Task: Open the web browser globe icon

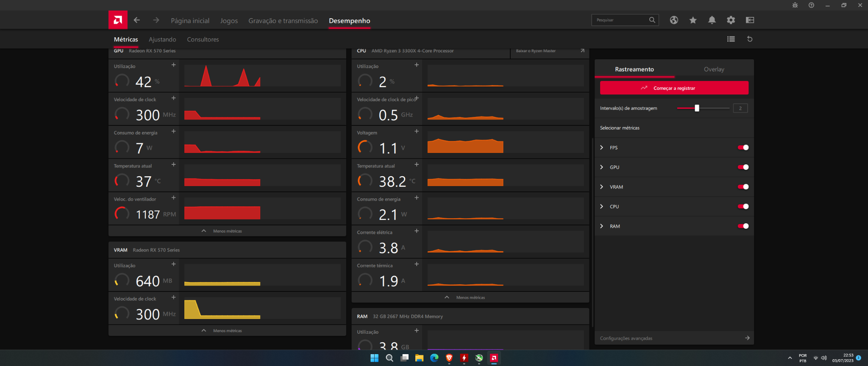Action: (x=674, y=20)
